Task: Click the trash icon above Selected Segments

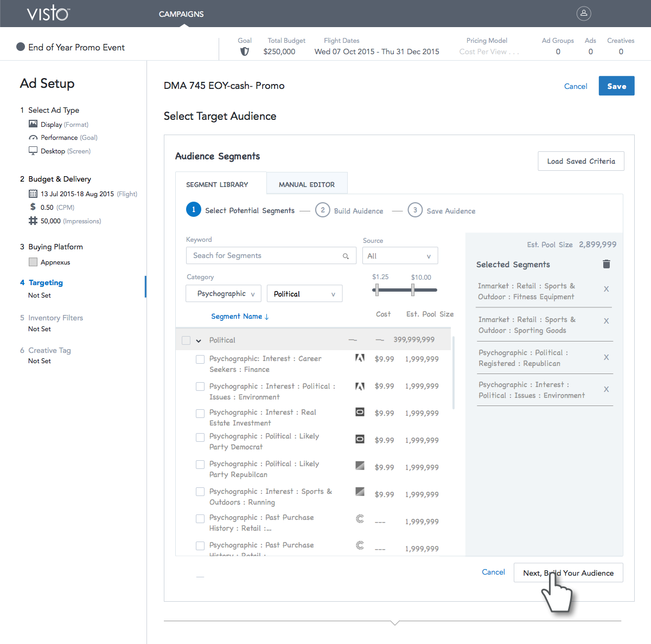Action: [607, 264]
